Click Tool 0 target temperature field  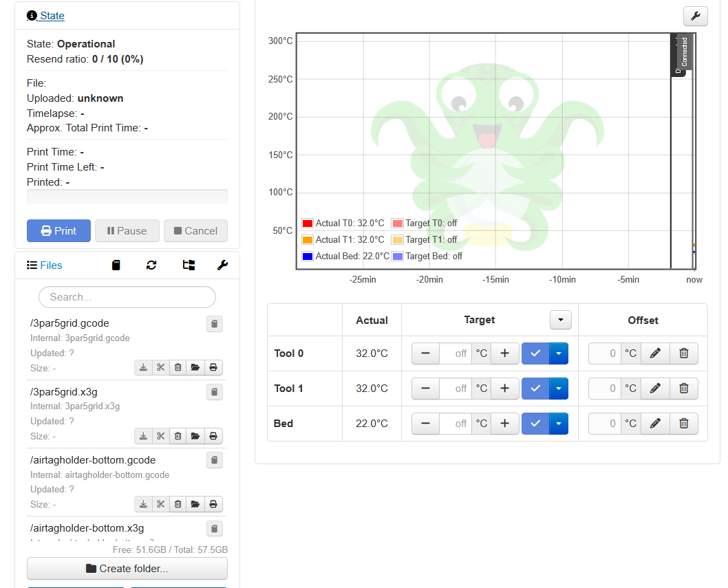click(x=456, y=353)
